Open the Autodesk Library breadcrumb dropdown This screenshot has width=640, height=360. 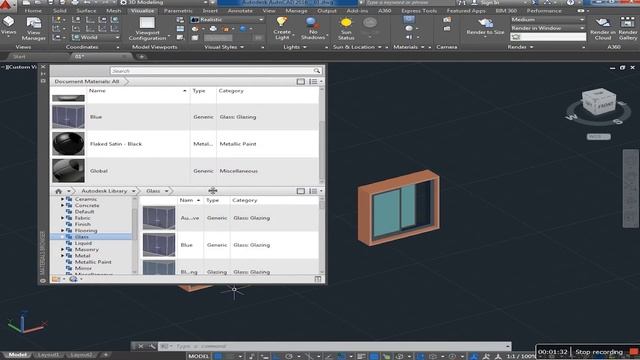coord(133,191)
